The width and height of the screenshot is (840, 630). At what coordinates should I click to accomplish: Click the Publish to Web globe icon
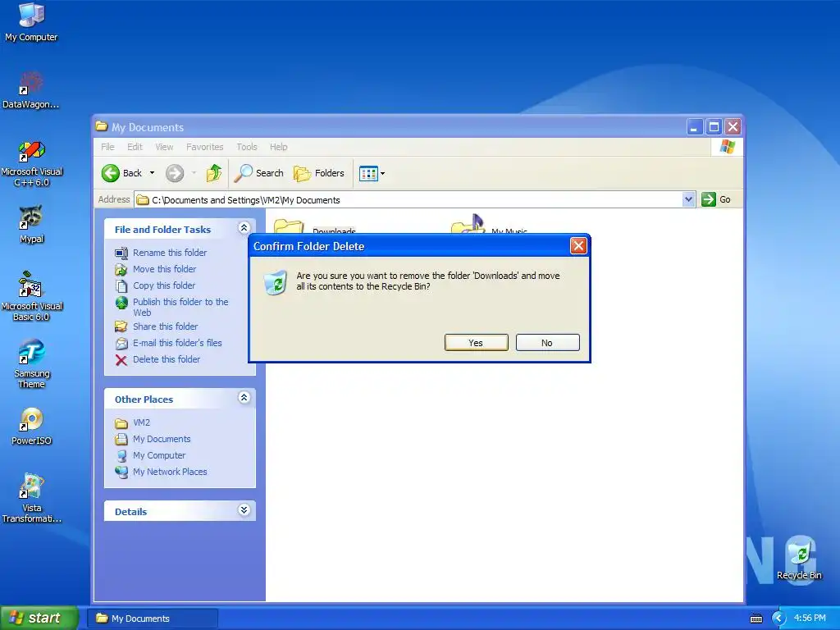121,303
